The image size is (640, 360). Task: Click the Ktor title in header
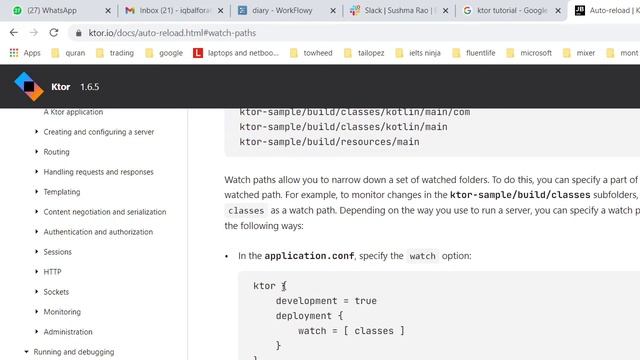(61, 87)
